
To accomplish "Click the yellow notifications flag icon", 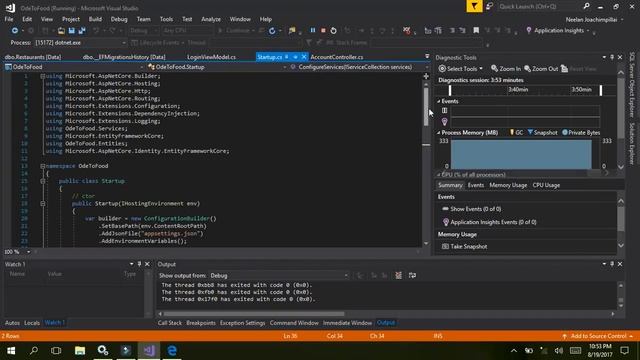I will click(474, 7).
